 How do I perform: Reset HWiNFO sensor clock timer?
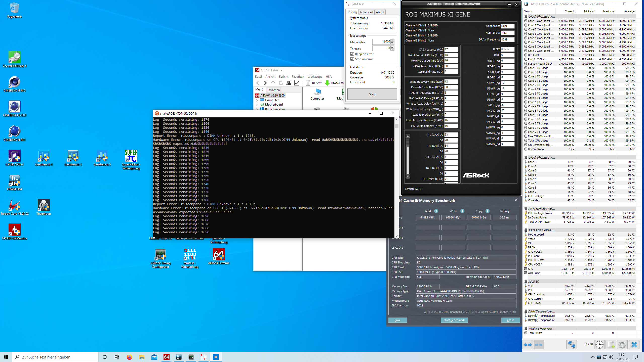pyautogui.click(x=599, y=345)
